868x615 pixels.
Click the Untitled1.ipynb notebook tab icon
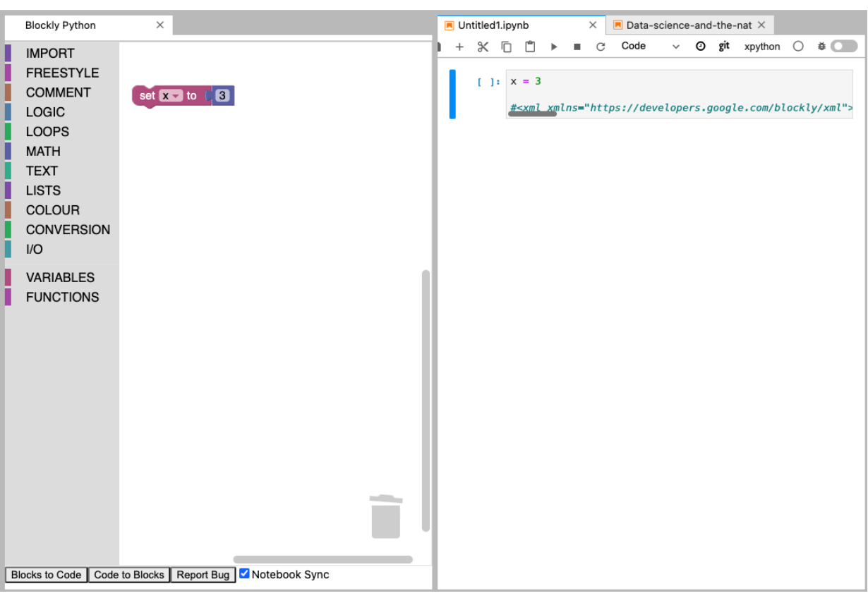450,25
